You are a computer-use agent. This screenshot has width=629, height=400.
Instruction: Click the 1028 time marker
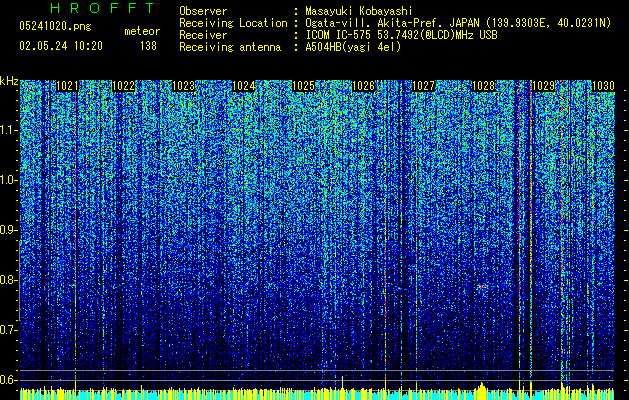[484, 86]
